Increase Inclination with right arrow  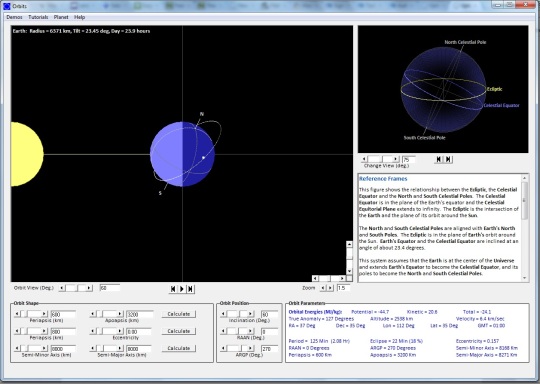tap(251, 314)
